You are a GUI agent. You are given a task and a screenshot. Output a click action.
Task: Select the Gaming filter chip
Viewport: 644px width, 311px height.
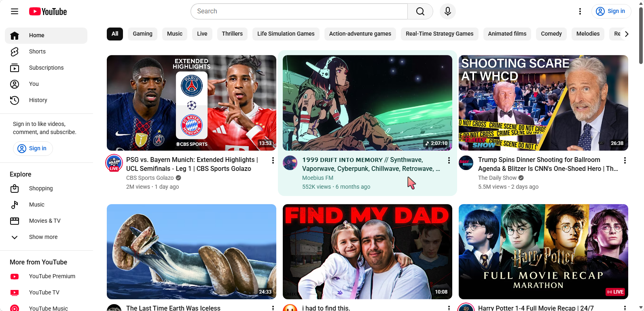click(143, 34)
